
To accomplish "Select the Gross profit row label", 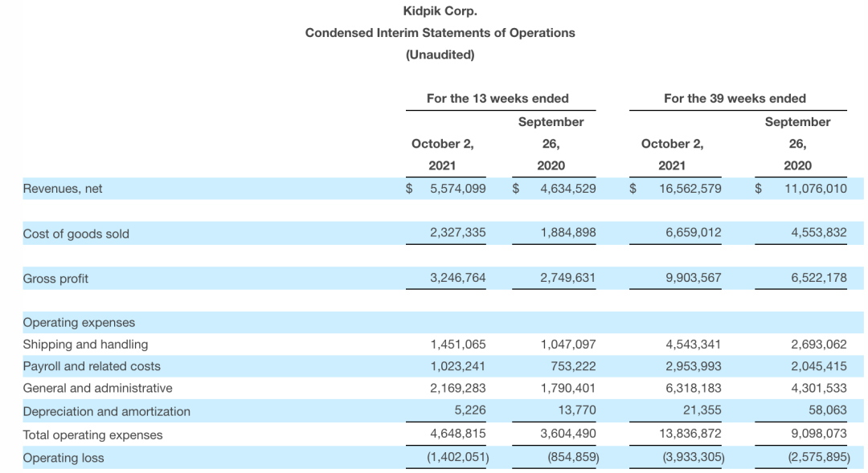I will click(55, 279).
